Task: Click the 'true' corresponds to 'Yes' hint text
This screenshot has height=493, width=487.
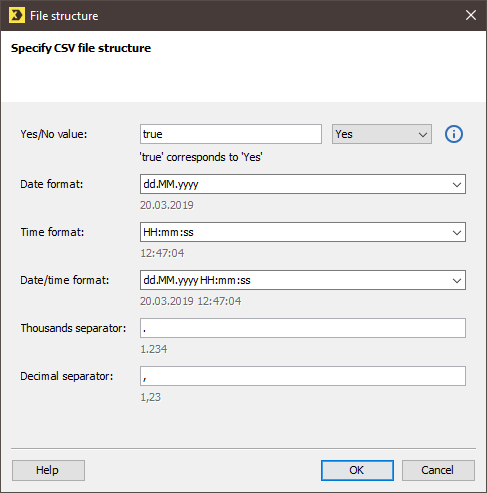Action: click(x=201, y=157)
